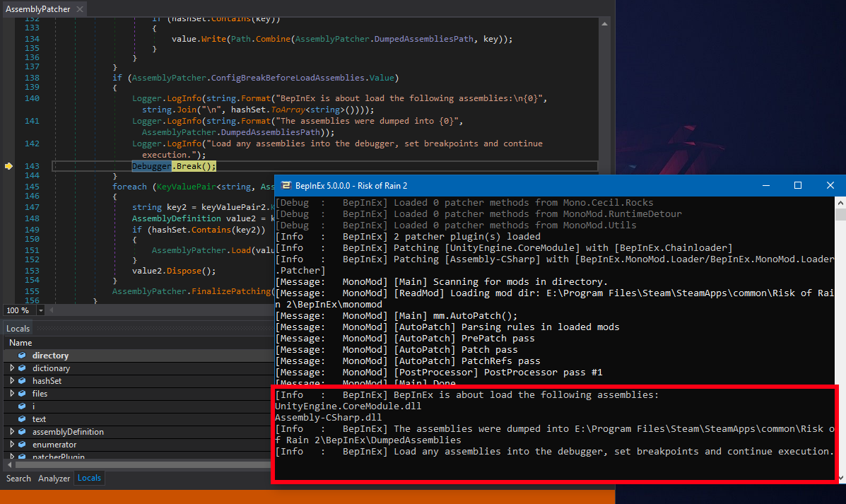Click the Locals panel title
This screenshot has height=504, width=846.
[x=18, y=329]
